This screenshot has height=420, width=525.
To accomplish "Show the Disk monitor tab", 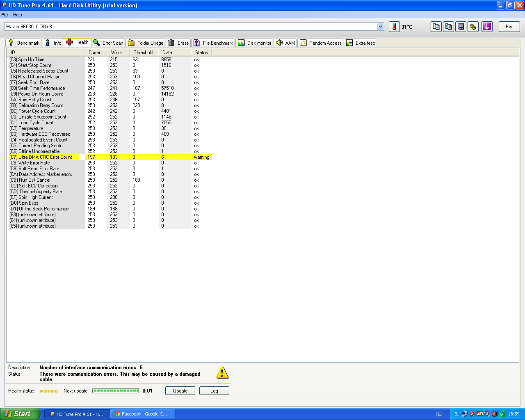I will [255, 43].
